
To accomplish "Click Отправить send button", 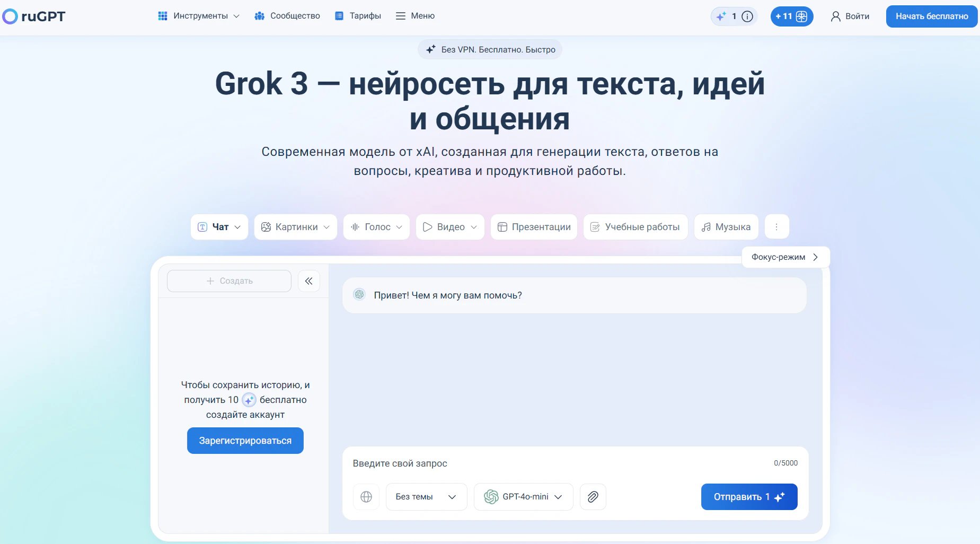I will 749,497.
